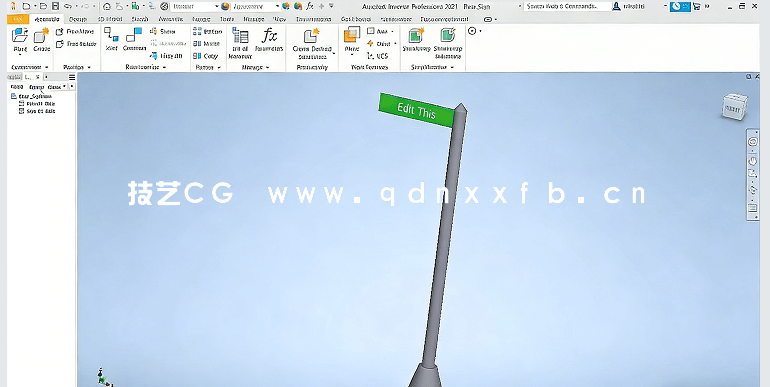
Task: Click the steering wheel icon on navigation bar
Action: pyautogui.click(x=753, y=142)
